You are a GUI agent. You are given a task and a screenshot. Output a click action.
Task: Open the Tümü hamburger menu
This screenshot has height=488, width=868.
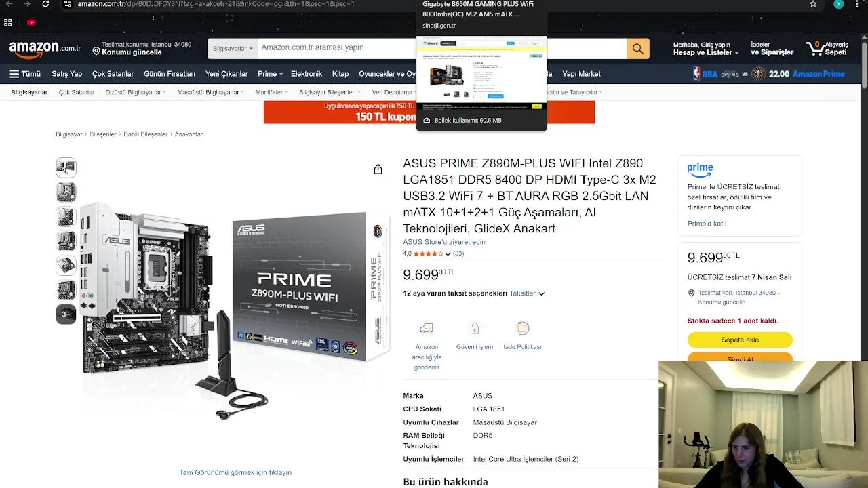[x=25, y=74]
